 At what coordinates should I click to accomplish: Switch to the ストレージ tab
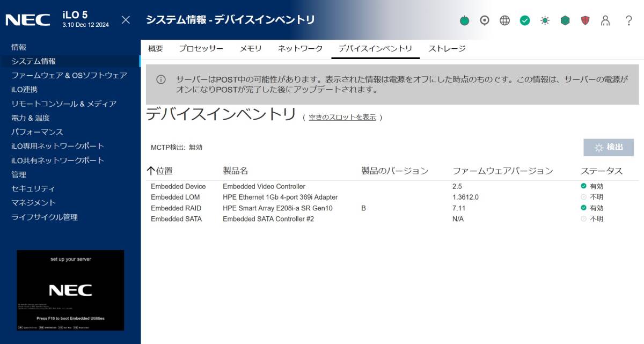click(x=447, y=48)
